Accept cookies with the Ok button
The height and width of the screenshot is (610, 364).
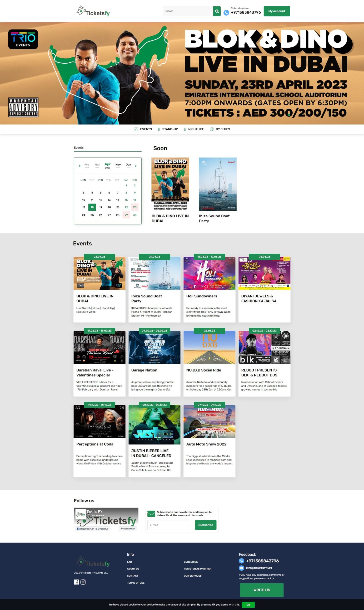pos(248,605)
